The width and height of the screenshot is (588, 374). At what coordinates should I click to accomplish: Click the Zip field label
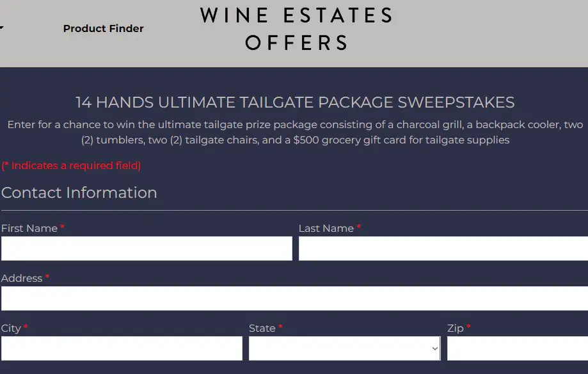(x=456, y=329)
